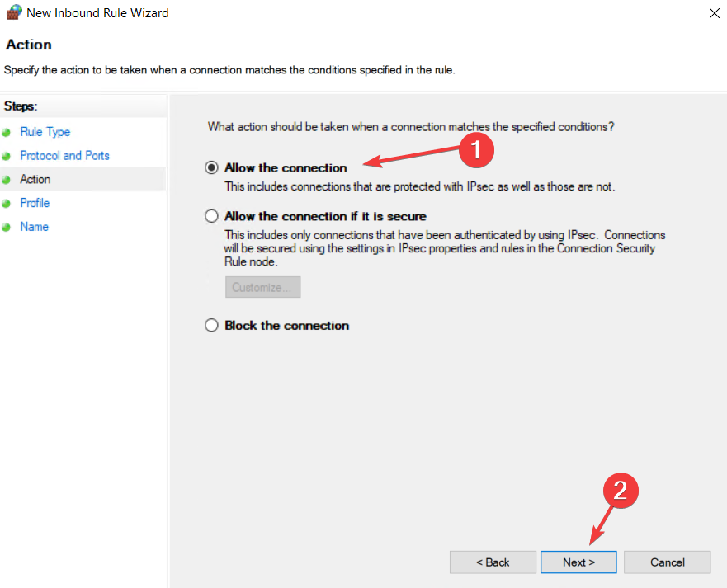The image size is (727, 588).
Task: Select the Allow the connection radio button
Action: 212,168
